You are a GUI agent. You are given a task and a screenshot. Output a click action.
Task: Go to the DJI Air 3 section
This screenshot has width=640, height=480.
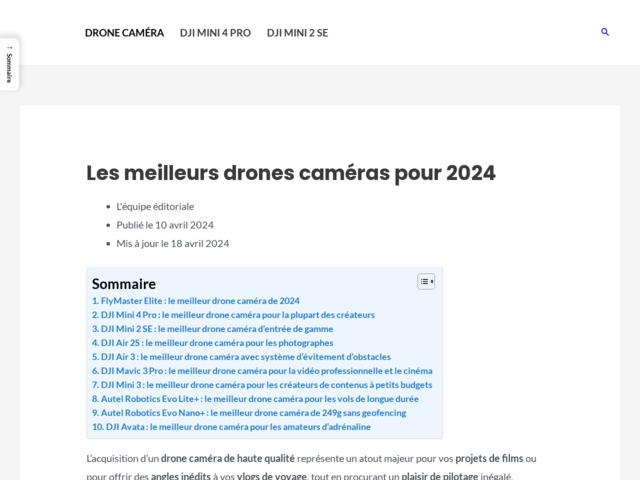[x=241, y=357]
